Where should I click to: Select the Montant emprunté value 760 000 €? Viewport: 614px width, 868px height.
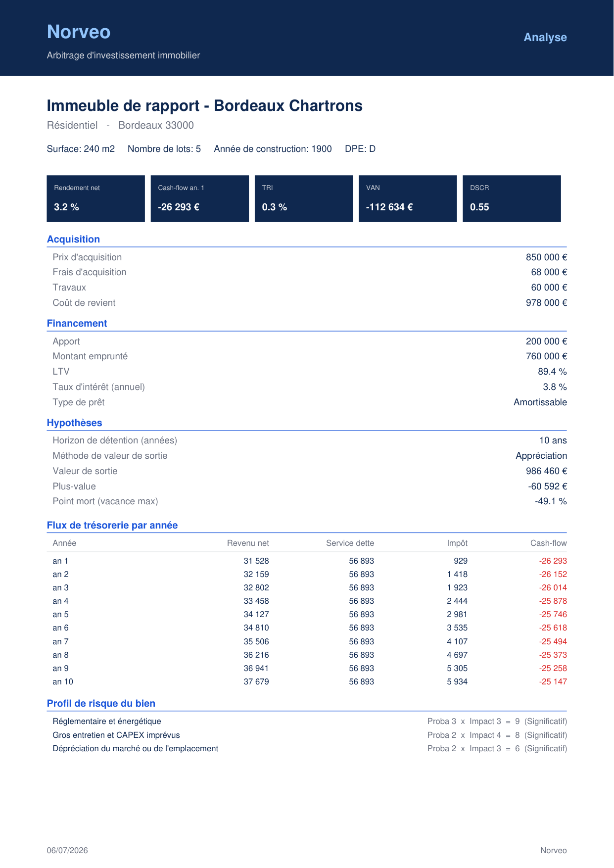pyautogui.click(x=546, y=356)
